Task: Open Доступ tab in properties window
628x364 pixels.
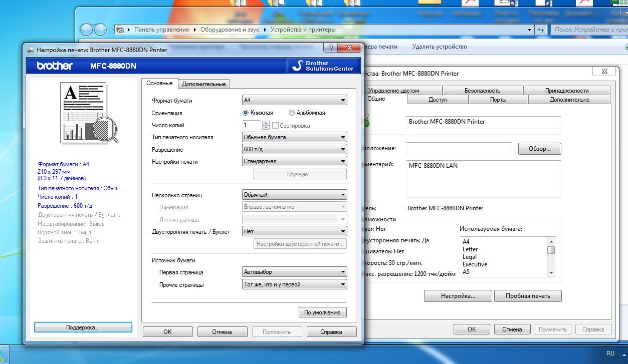Action: pos(438,100)
